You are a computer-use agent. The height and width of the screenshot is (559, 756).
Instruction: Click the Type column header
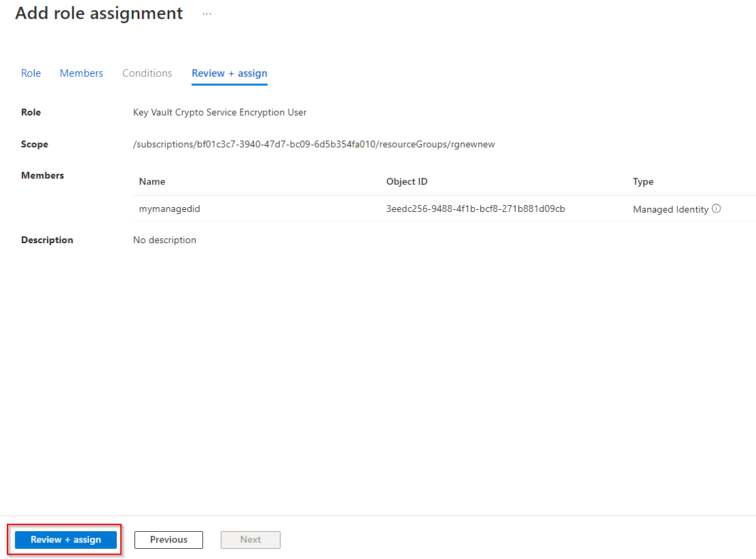[643, 182]
